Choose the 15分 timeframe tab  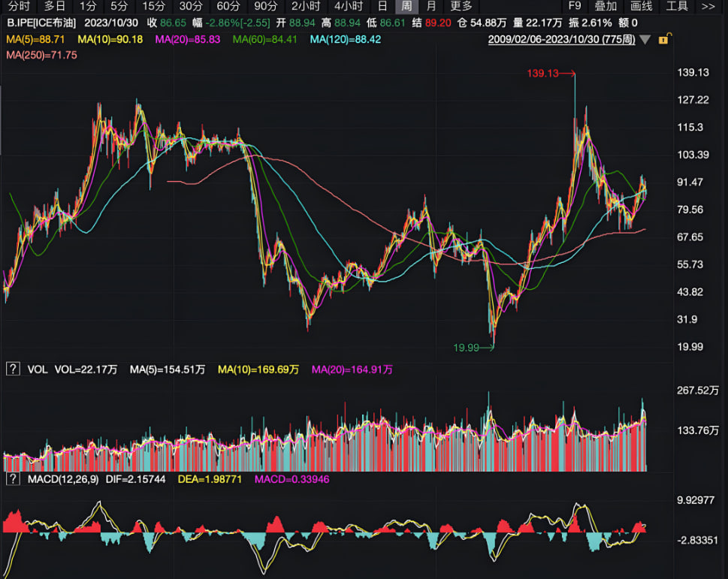tap(153, 6)
